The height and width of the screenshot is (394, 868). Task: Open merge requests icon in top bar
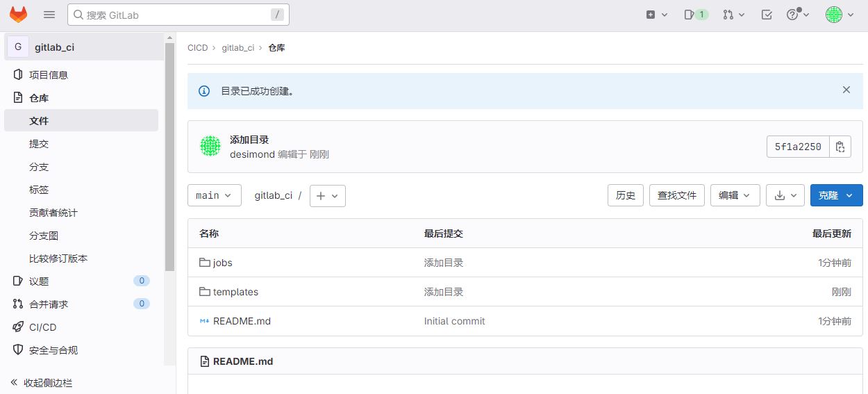(733, 15)
